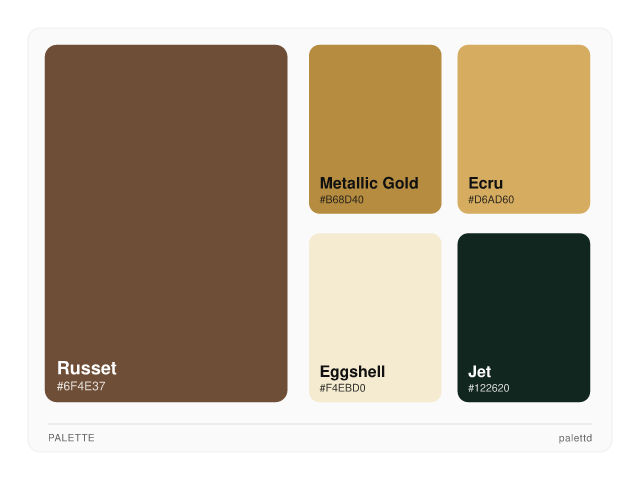
Task: Click the #B68D40 hex code
Action: pyautogui.click(x=342, y=200)
